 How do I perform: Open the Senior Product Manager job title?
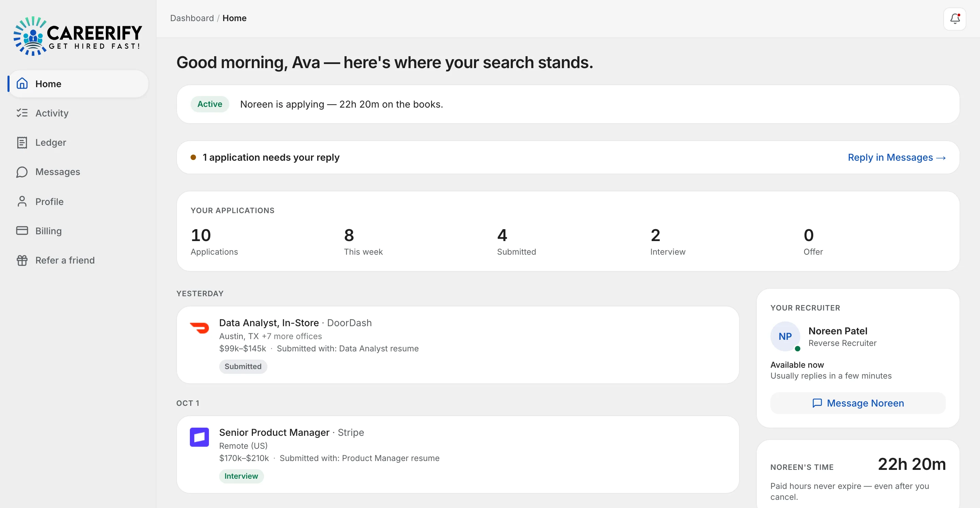[274, 432]
